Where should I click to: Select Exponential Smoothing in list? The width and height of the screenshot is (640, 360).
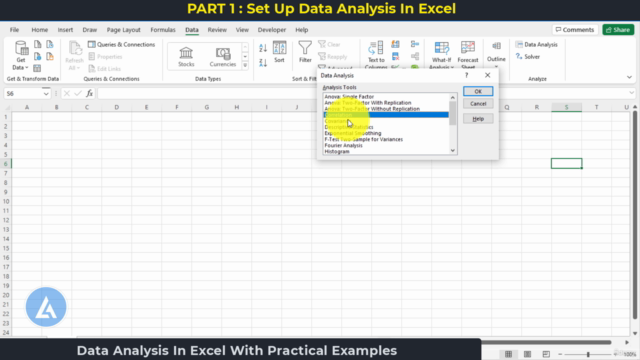coord(353,133)
